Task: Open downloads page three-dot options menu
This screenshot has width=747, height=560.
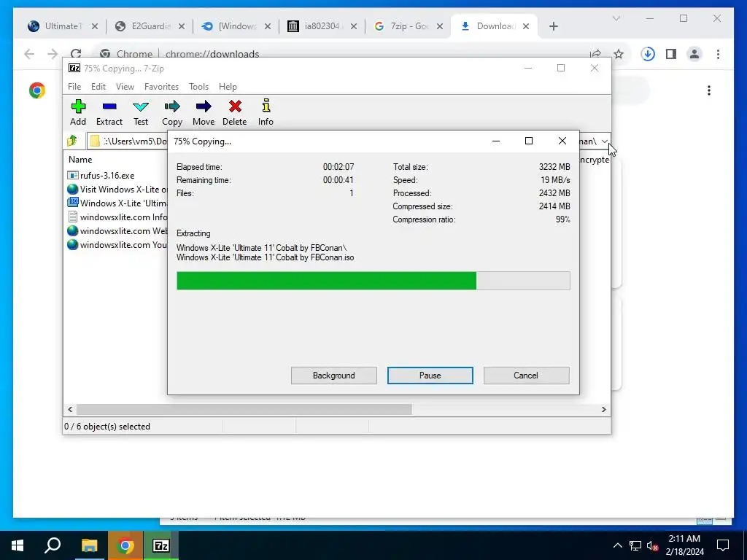Action: tap(709, 90)
